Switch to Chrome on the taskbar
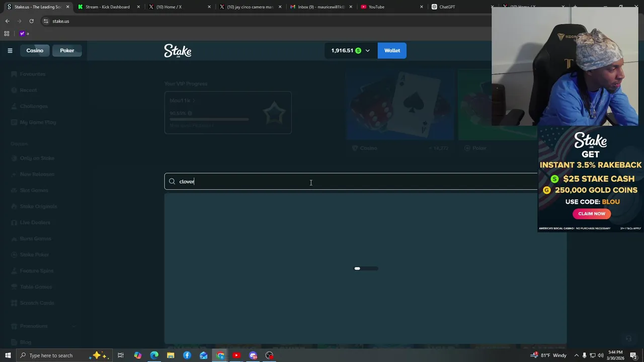Screen dimensions: 644x362 [x=220, y=355]
